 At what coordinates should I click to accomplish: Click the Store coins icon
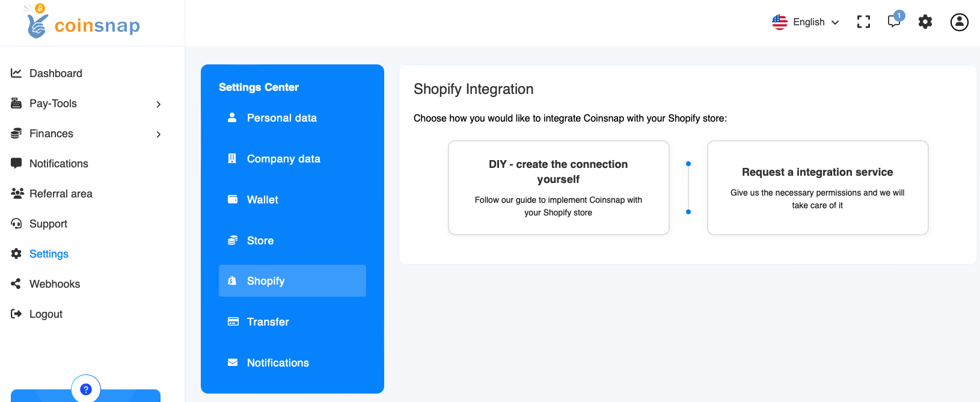[233, 240]
